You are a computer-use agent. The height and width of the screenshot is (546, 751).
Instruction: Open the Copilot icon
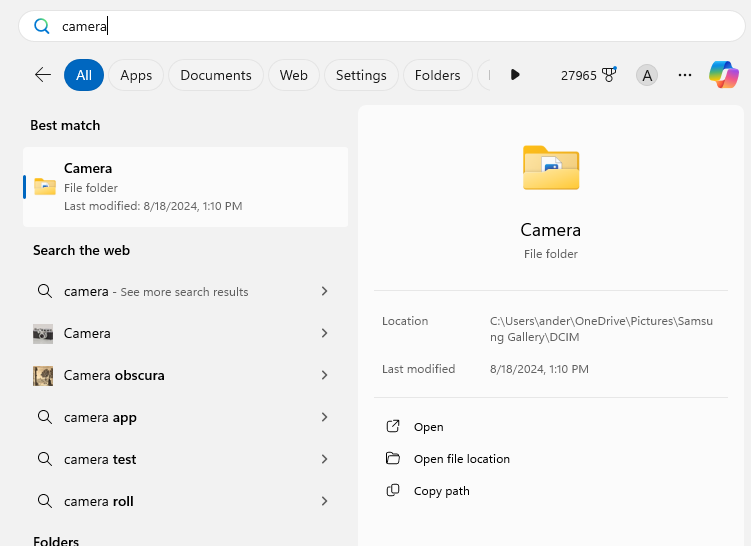pos(724,75)
